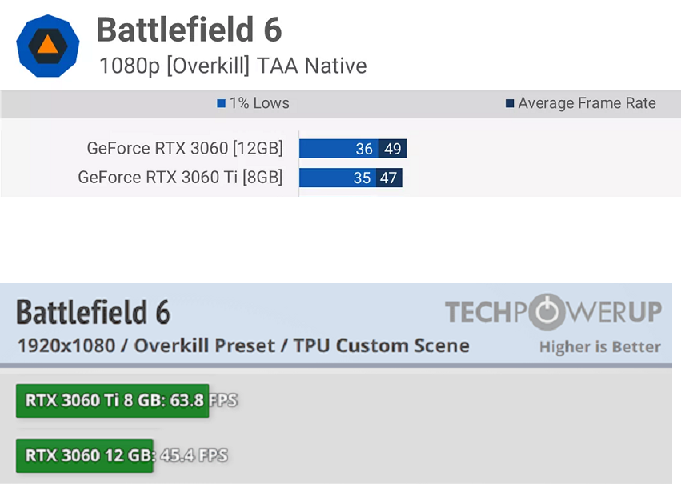
Task: Select the Average Frame Rate legend label
Action: (587, 104)
